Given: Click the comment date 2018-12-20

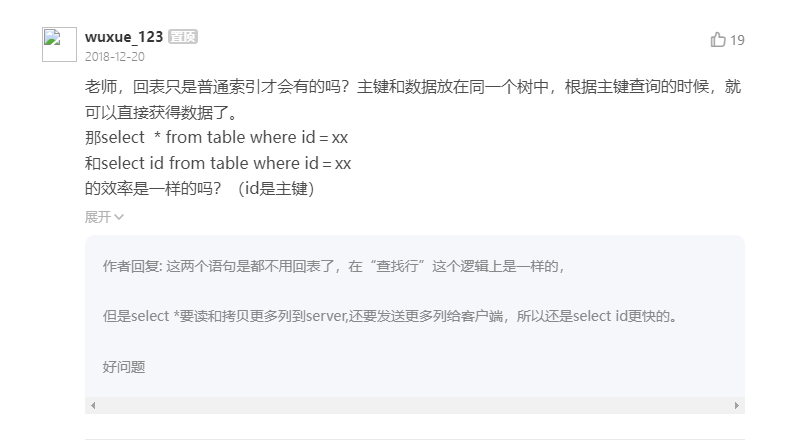Looking at the screenshot, I should click(115, 57).
